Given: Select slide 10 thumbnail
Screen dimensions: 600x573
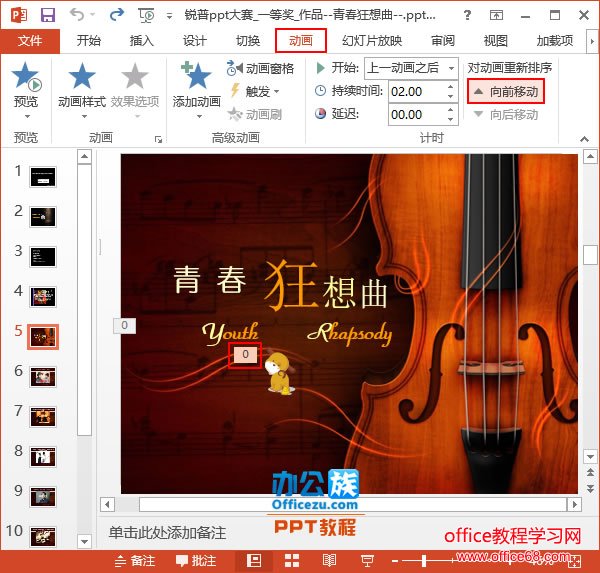Looking at the screenshot, I should (43, 537).
